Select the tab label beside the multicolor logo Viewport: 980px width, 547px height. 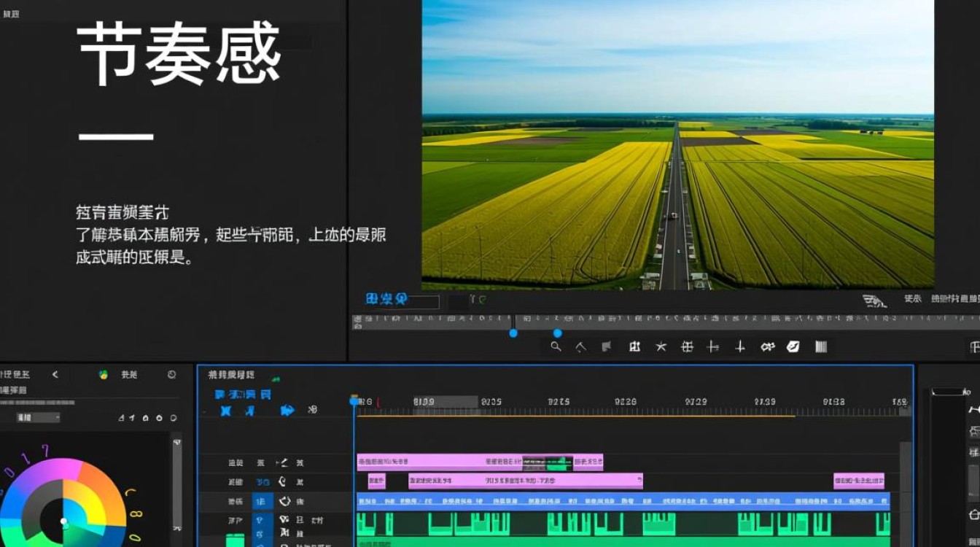129,375
